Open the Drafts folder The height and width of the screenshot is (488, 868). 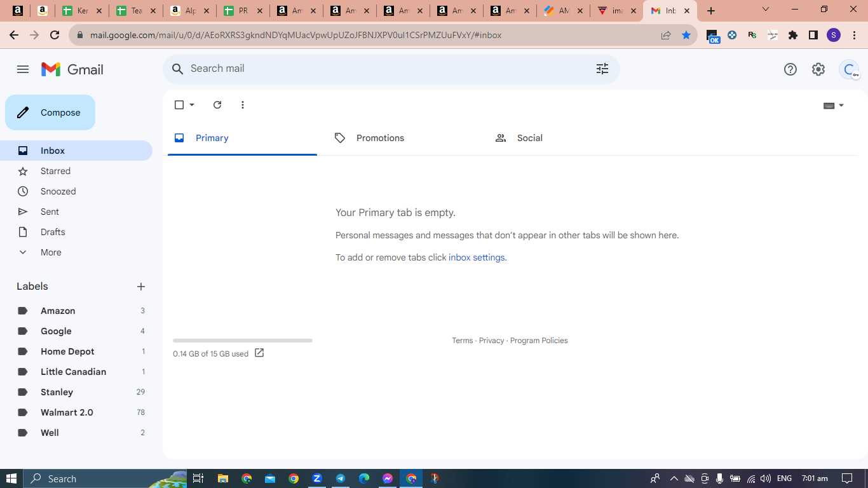tap(76, 232)
